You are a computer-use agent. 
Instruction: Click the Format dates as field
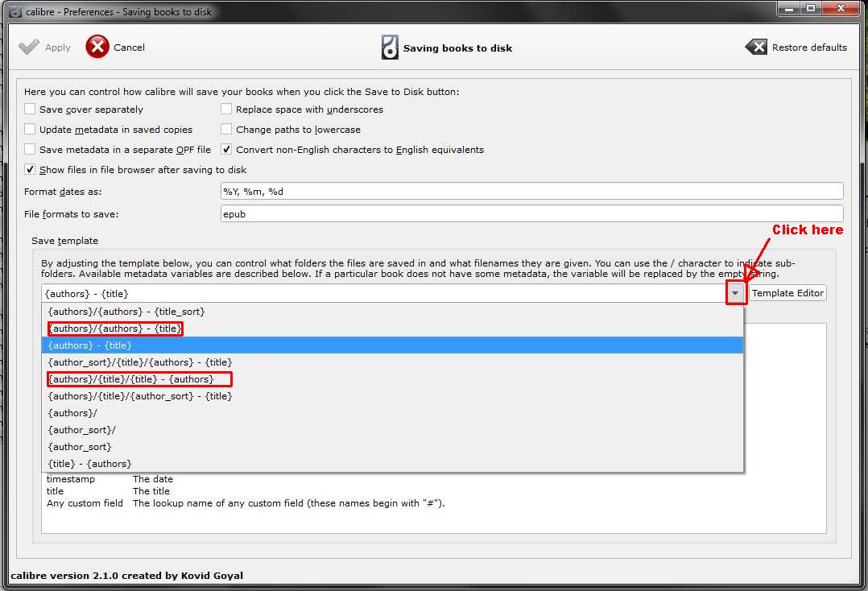click(x=531, y=192)
